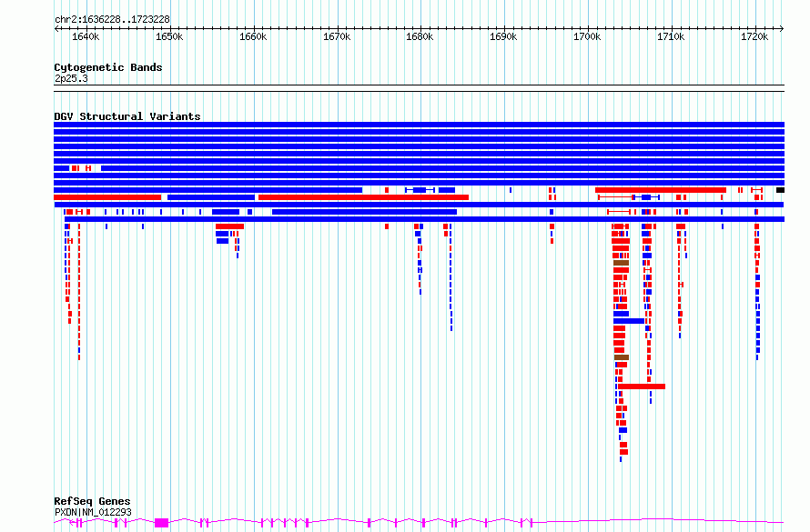Click the 1720k scale label
Image resolution: width=810 pixels, height=532 pixels.
(754, 36)
